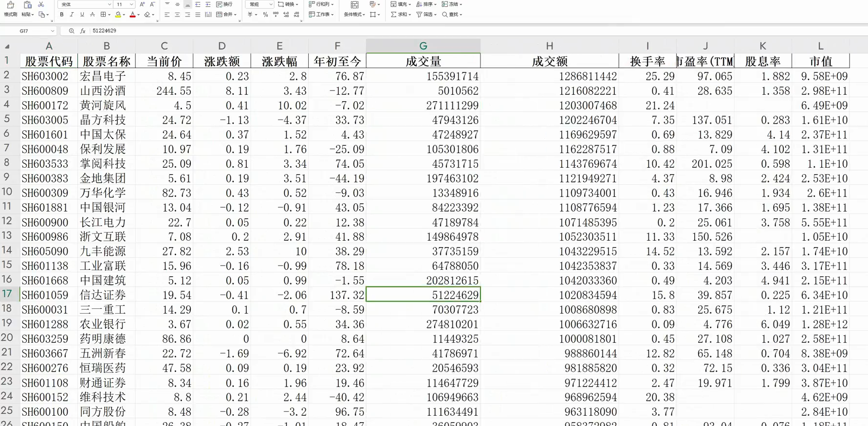Click the Cut scissors icon
Viewport: 868px width, 426px height.
41,4
